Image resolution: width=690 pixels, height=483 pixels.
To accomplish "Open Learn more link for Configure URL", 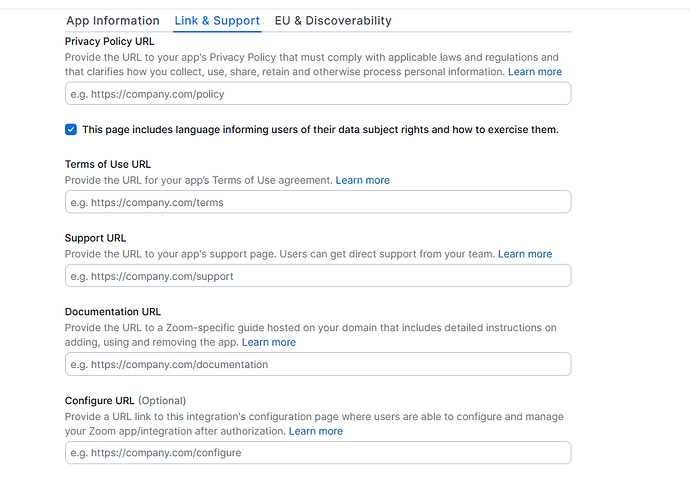I will (315, 431).
